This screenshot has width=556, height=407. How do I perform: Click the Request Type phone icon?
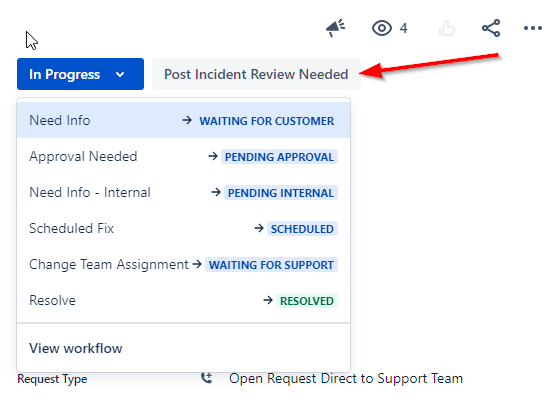click(206, 378)
